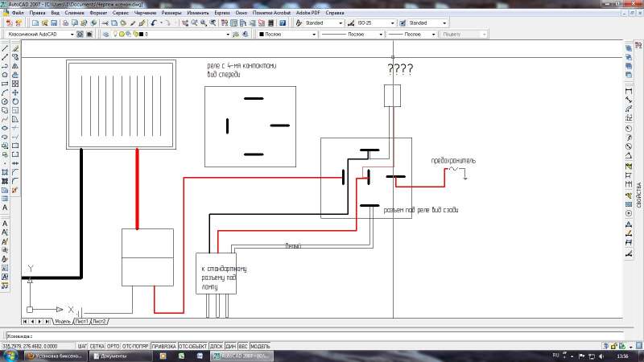Select the Multiline Text tool

pos(5,208)
